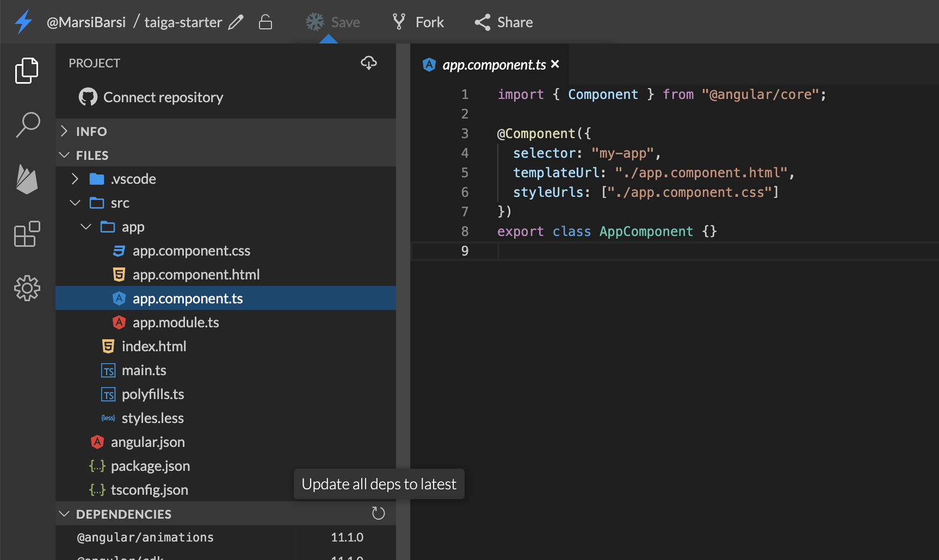Toggle visibility of the INFO section
939x560 pixels.
click(x=63, y=131)
